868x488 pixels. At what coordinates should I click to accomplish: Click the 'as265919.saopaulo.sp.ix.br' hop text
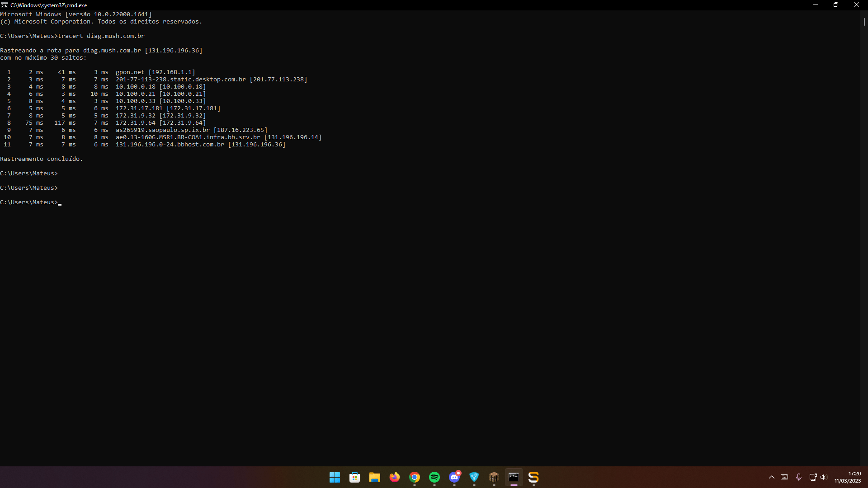coord(163,130)
